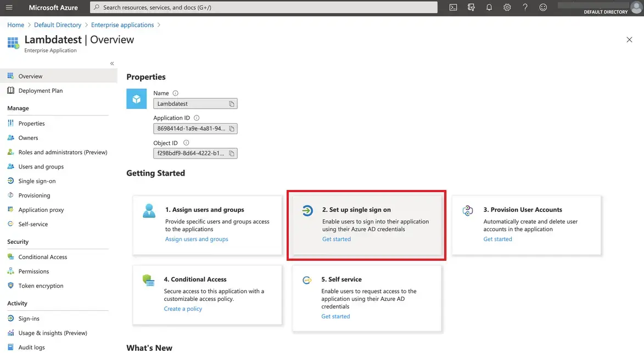Copy the Object ID with its copy icon
The width and height of the screenshot is (644, 353).
(x=231, y=153)
